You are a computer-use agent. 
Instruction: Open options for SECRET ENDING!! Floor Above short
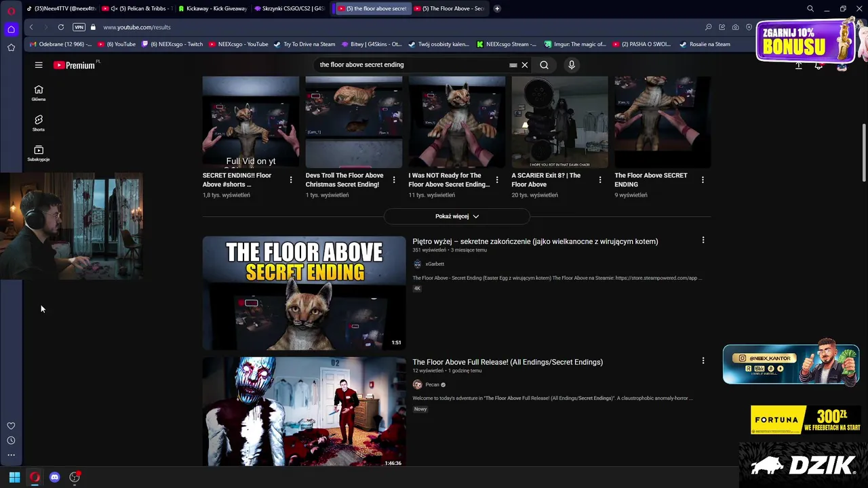(x=291, y=180)
